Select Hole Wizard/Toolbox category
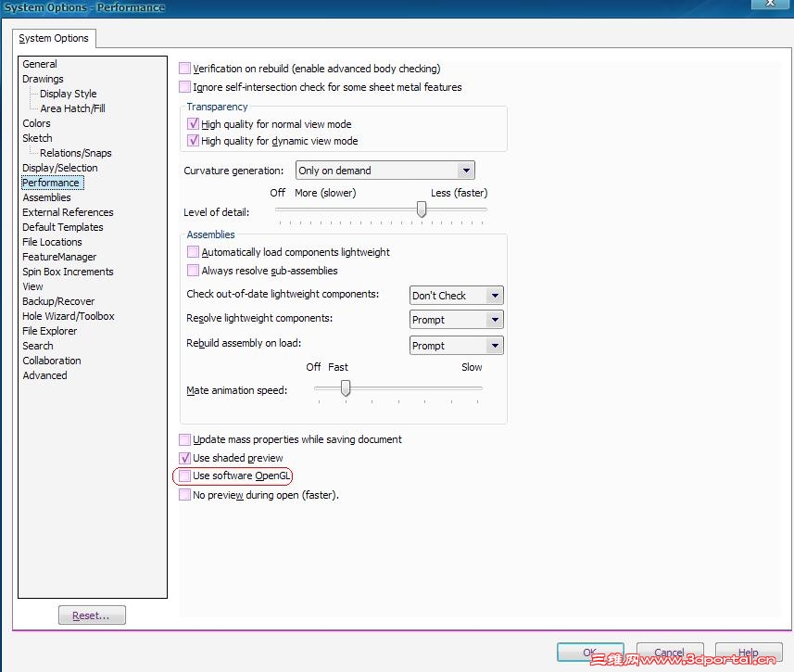This screenshot has width=794, height=672. tap(69, 316)
